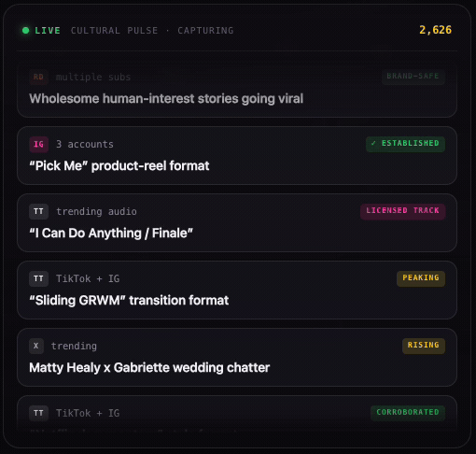This screenshot has width=476, height=454.
Task: Click the CULTURAL PULSE header label
Action: tap(114, 31)
